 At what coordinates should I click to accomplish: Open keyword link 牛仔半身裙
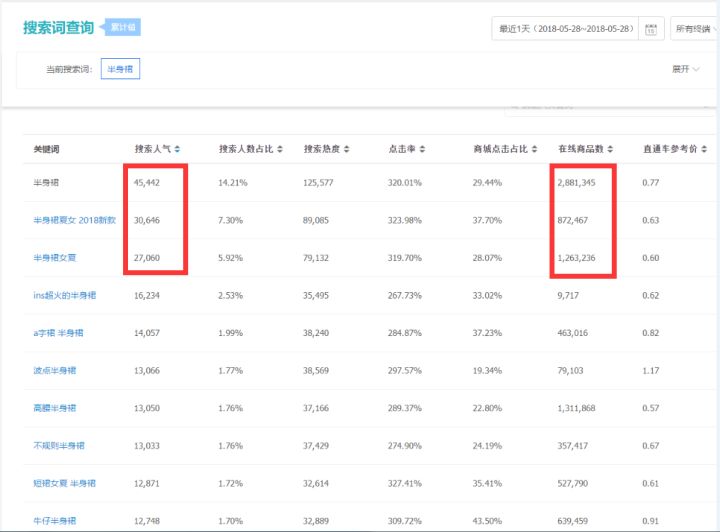click(54, 521)
